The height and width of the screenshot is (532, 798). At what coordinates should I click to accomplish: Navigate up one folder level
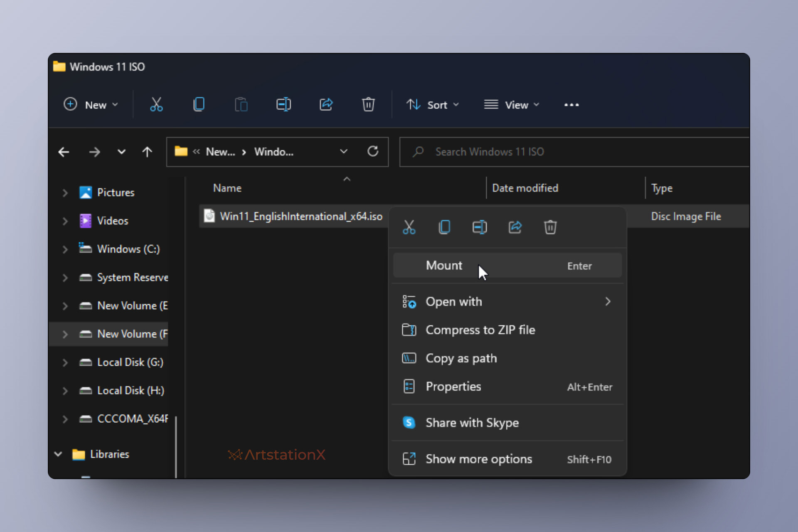(x=147, y=152)
